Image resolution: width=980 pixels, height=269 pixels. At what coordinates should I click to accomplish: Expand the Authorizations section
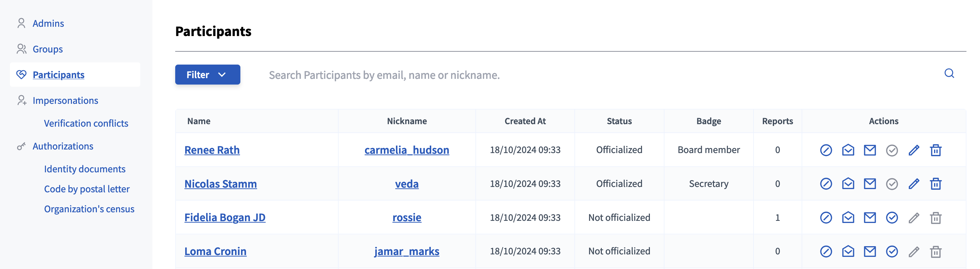63,146
